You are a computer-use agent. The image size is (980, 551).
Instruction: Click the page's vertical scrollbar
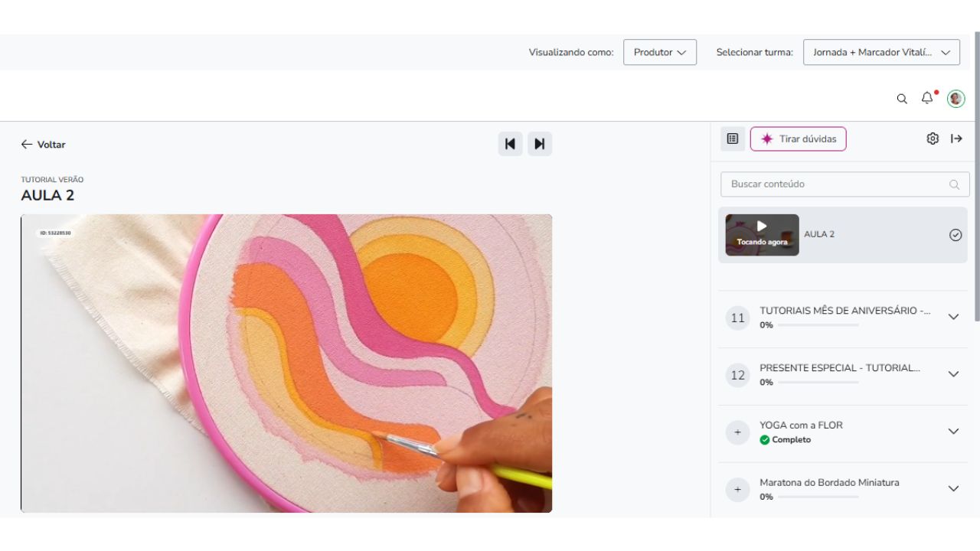(x=976, y=176)
